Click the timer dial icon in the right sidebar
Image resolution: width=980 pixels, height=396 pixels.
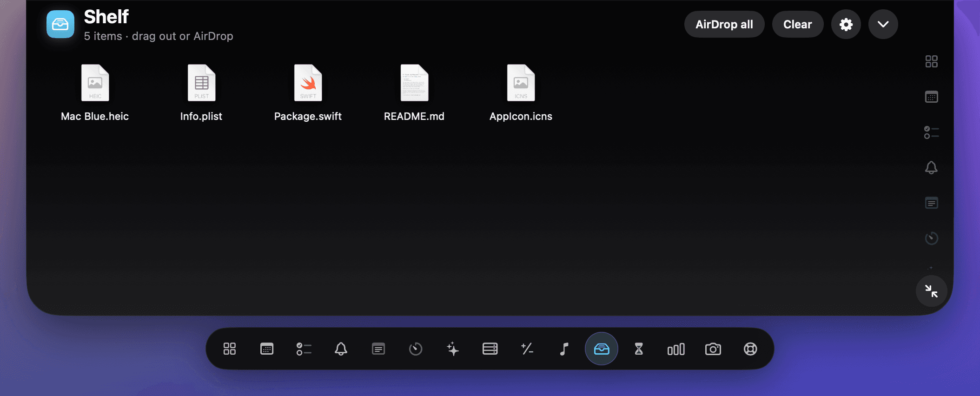click(x=932, y=238)
